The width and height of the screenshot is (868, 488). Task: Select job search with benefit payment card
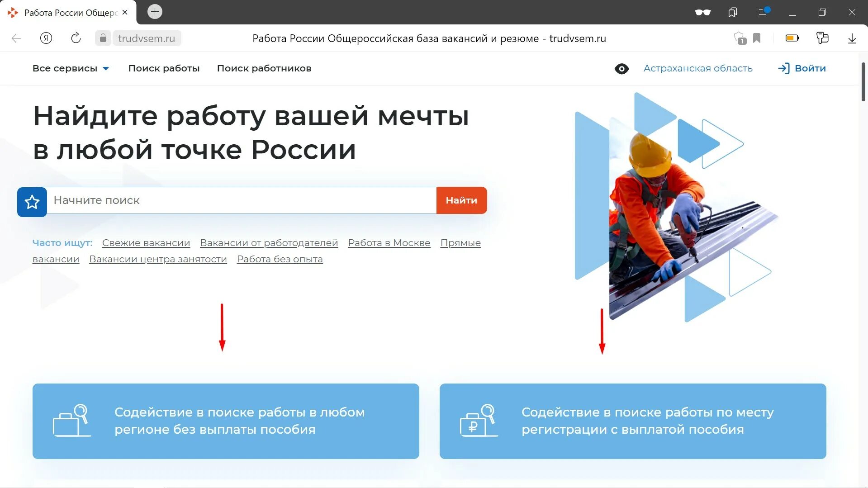click(633, 421)
